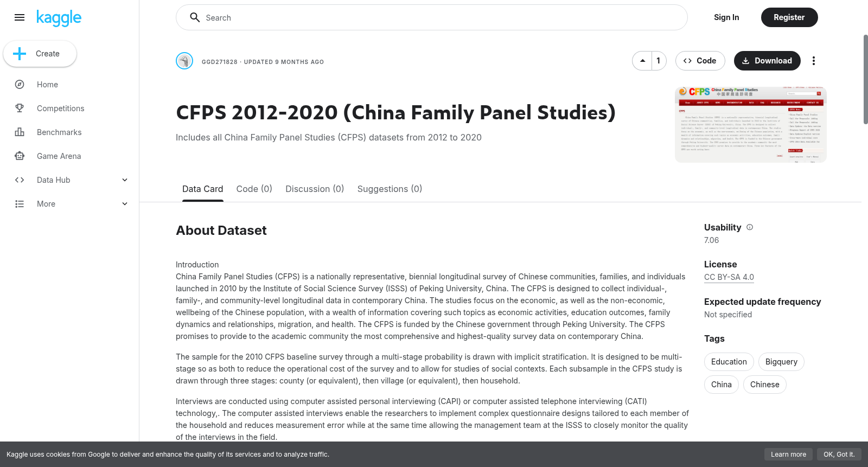This screenshot has width=868, height=467.
Task: Click the About Dataset heading
Action: tap(221, 231)
